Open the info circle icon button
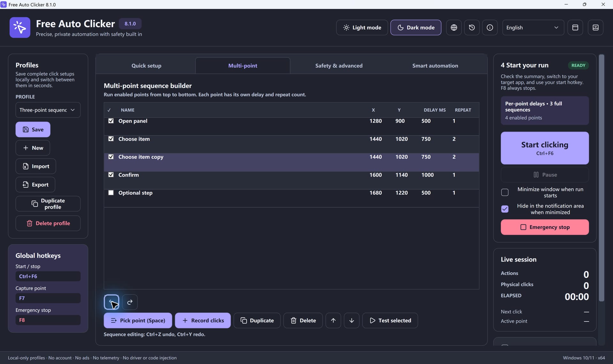Screen dimensions: 613x364 tap(490, 27)
